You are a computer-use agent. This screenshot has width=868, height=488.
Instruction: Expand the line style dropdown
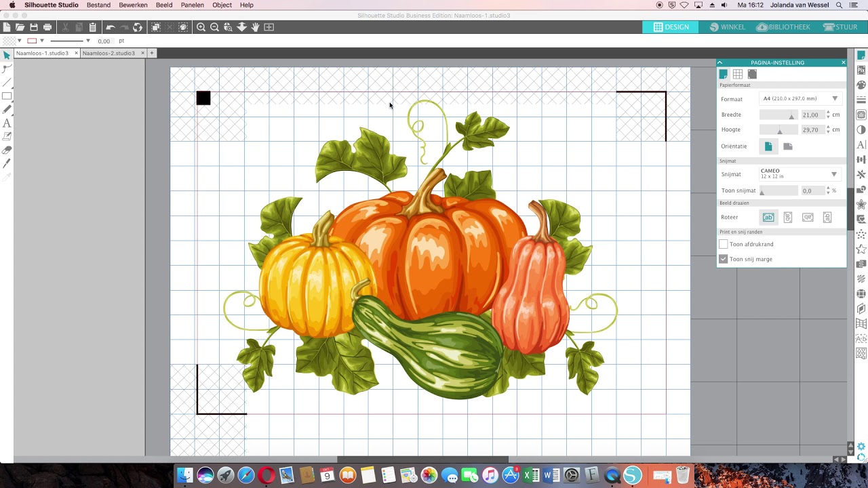coord(88,41)
